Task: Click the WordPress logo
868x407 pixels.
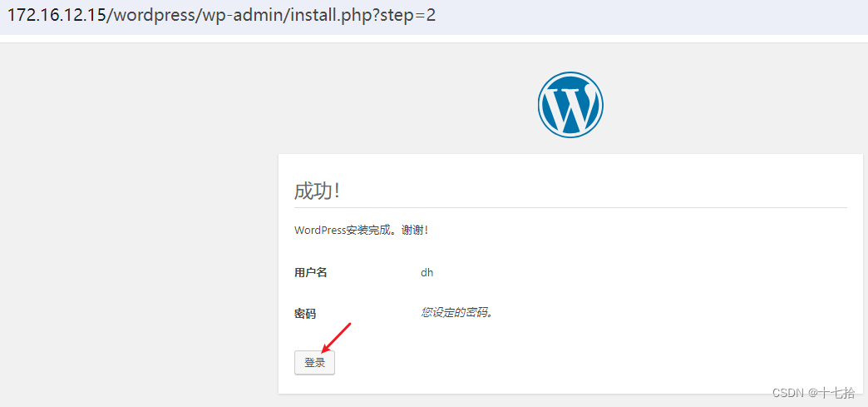Action: (570, 104)
